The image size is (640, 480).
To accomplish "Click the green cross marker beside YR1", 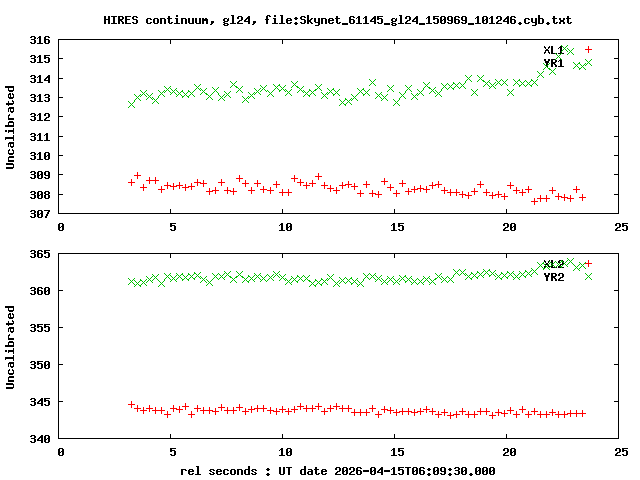I will [588, 62].
